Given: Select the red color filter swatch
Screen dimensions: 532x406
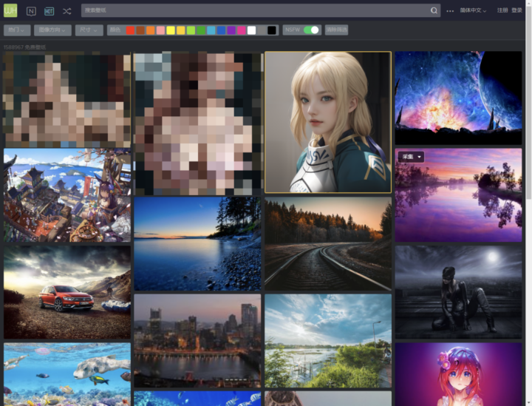Looking at the screenshot, I should (130, 30).
